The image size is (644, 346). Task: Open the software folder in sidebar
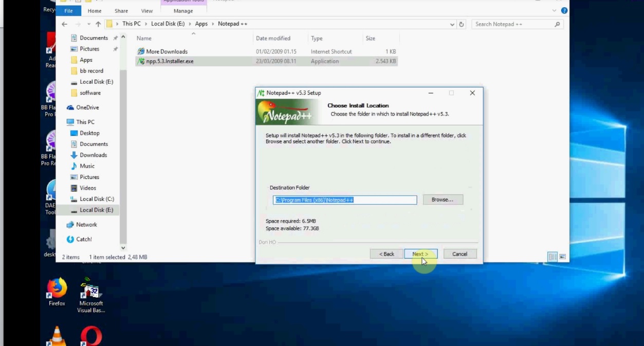point(90,93)
